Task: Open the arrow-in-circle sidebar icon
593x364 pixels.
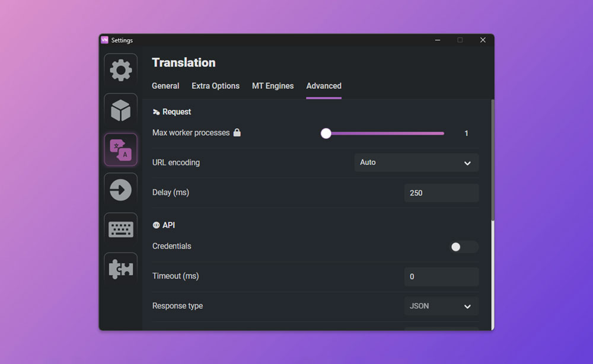Action: [x=120, y=190]
